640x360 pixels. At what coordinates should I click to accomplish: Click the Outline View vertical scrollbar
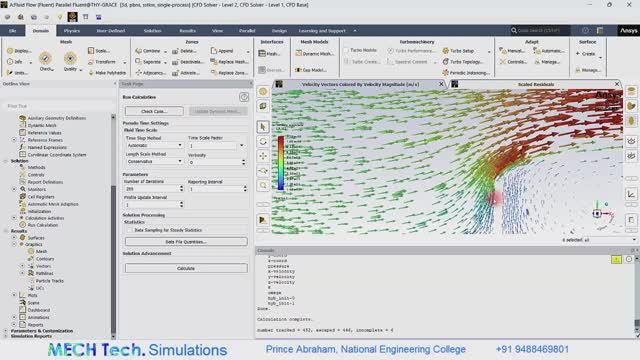[113, 227]
